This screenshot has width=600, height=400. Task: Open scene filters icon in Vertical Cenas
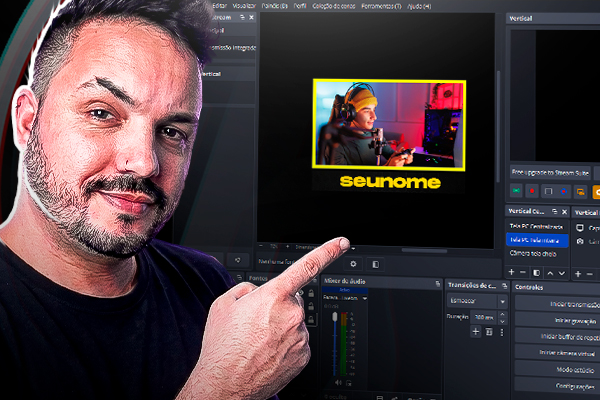point(536,273)
